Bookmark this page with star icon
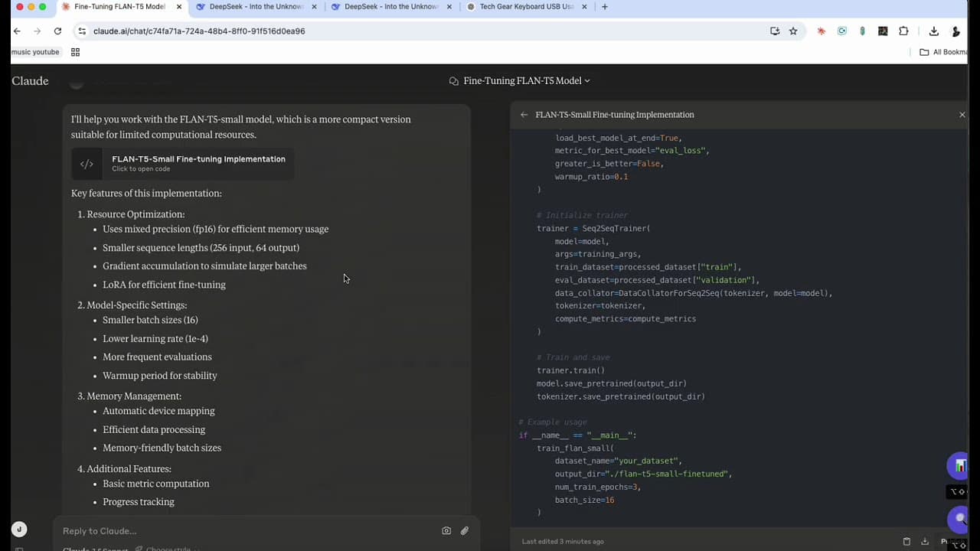This screenshot has height=551, width=980. pyautogui.click(x=793, y=31)
